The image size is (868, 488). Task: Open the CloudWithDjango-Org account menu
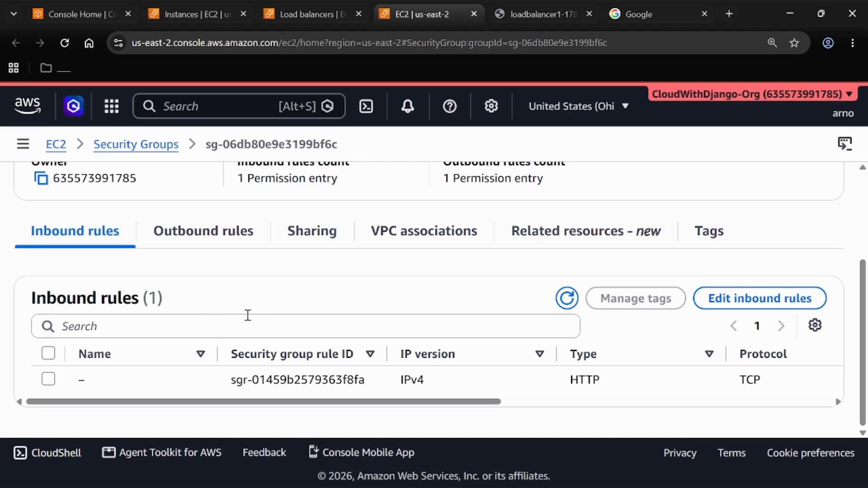(752, 94)
